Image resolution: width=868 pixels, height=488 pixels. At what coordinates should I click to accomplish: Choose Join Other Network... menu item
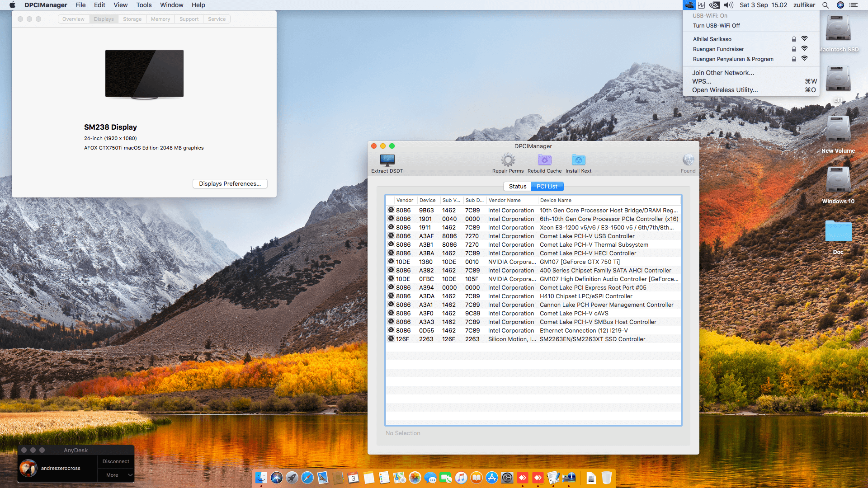[723, 73]
